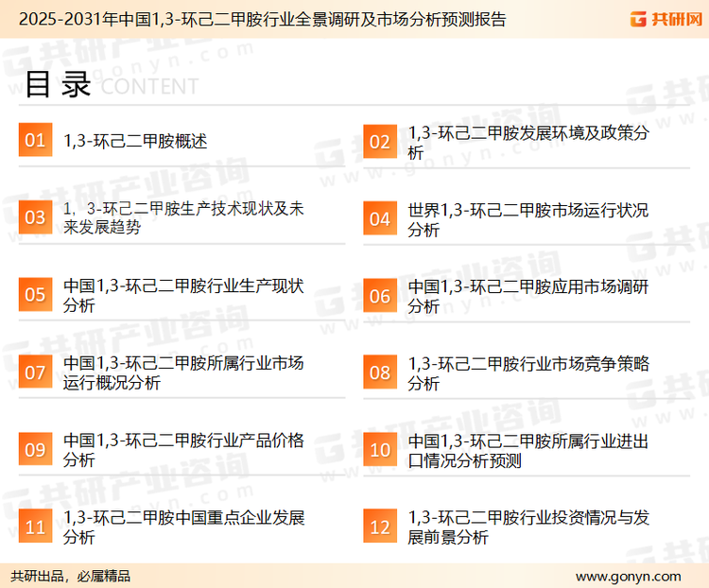Viewport: 709px width, 588px height.
Task: Open chapter 生产技术现状及未来发展趋势
Action: (183, 217)
